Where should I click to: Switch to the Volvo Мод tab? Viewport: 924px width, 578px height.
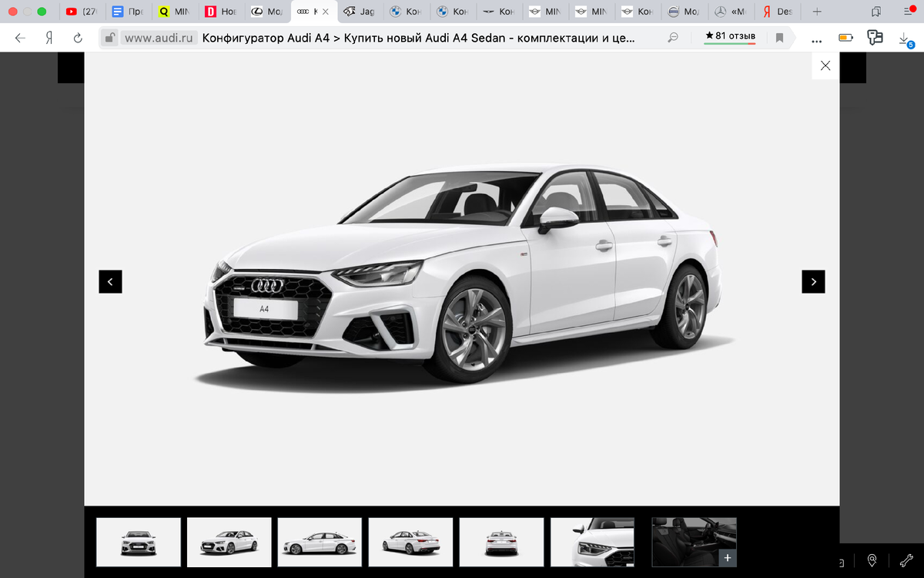(683, 12)
